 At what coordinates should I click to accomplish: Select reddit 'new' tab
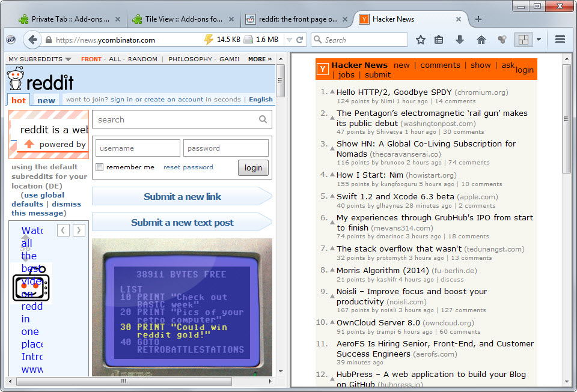tap(46, 100)
